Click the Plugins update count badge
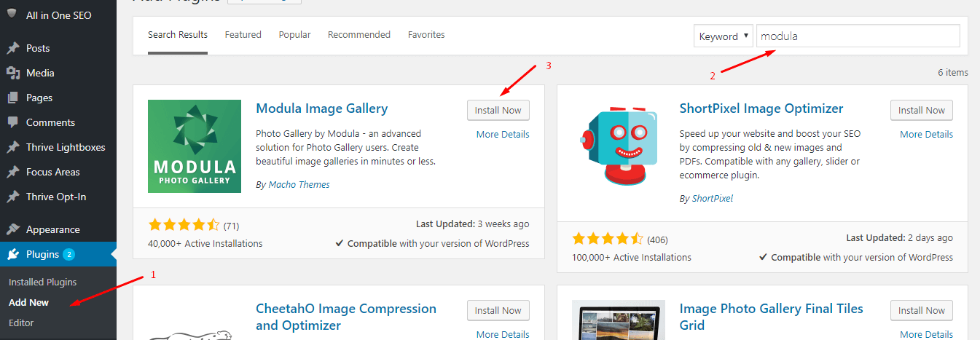The height and width of the screenshot is (340, 980). coord(68,255)
